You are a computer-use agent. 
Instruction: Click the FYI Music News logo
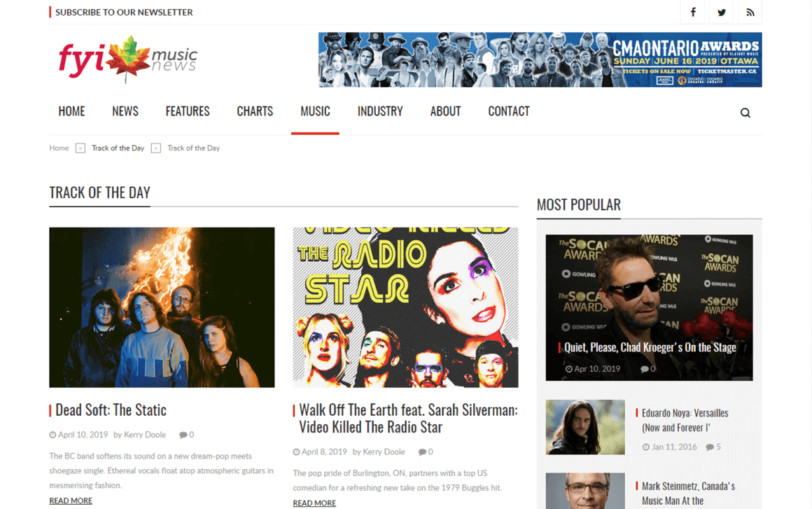pyautogui.click(x=127, y=59)
